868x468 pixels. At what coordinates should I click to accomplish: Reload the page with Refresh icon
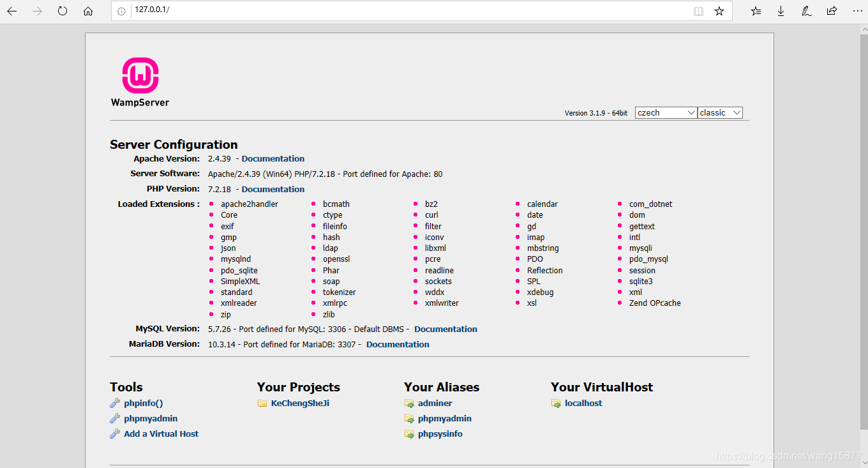(63, 11)
